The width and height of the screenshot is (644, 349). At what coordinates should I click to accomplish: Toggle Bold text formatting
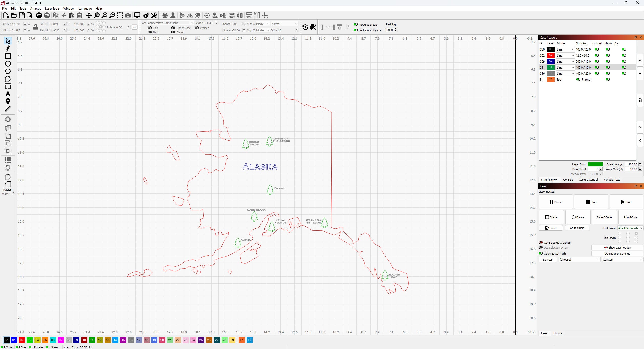(150, 28)
